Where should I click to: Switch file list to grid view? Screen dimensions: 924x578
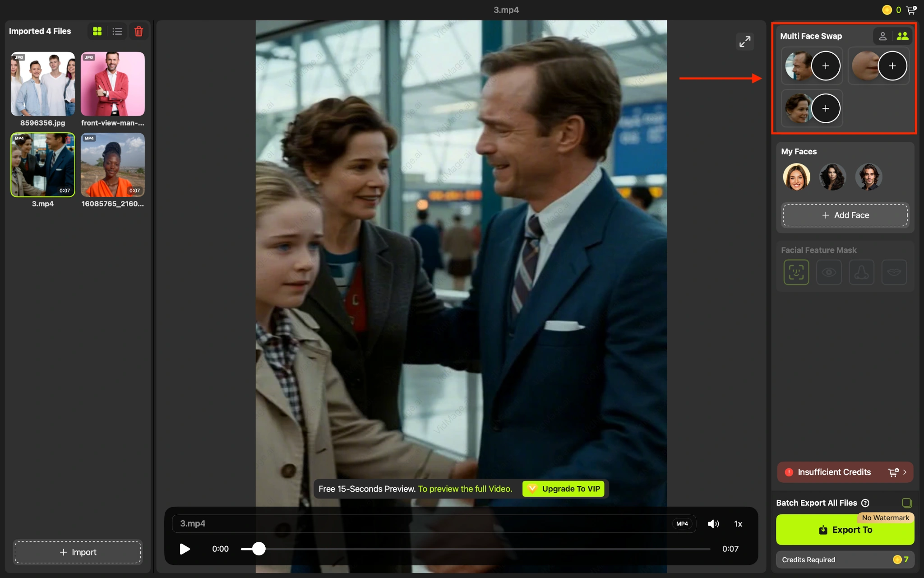click(97, 31)
